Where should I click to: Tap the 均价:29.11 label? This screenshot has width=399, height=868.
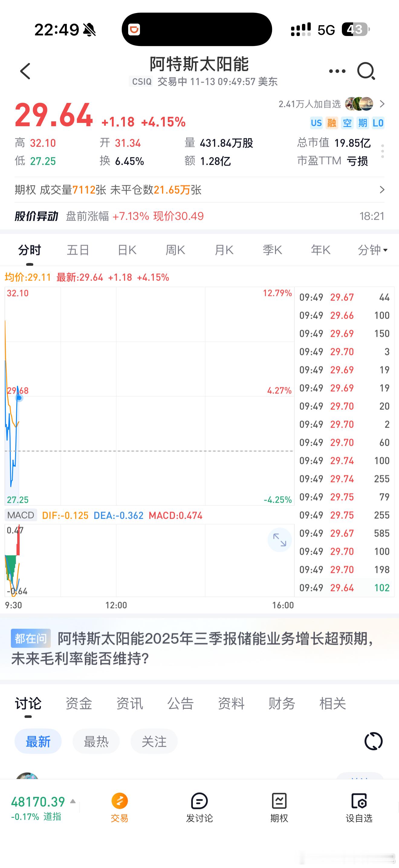(x=28, y=277)
